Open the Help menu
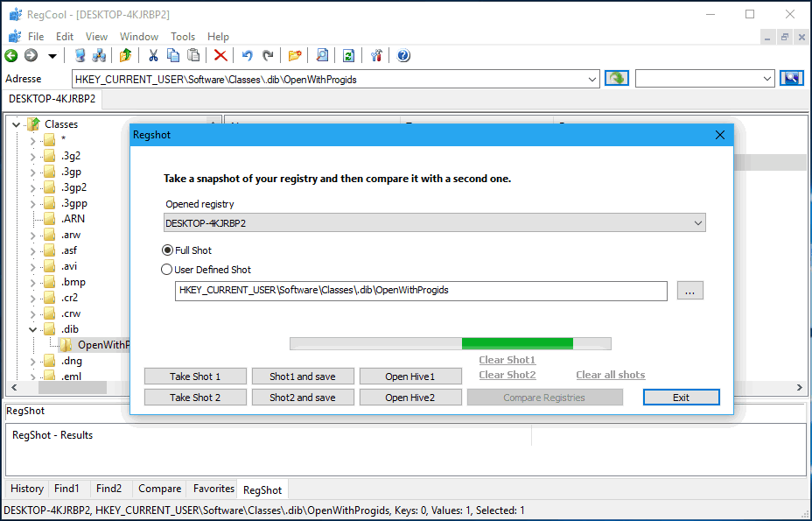 [218, 37]
